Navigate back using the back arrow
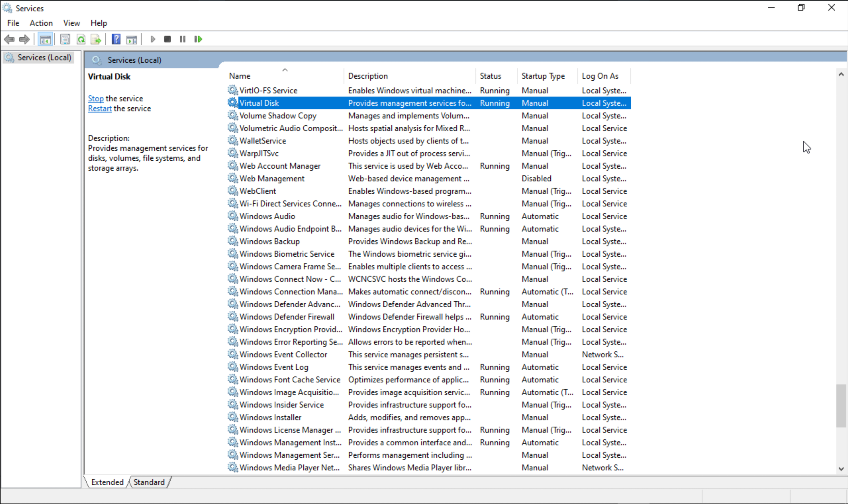 coord(9,39)
